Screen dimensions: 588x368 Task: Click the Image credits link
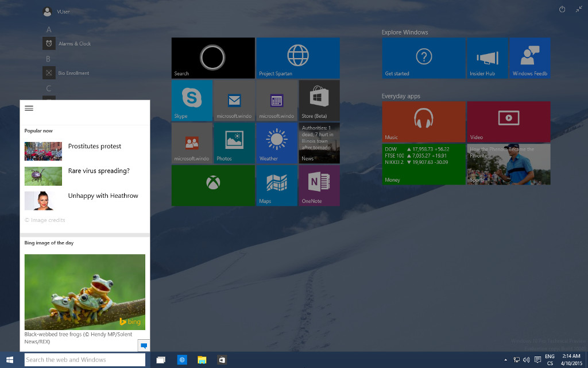click(x=45, y=220)
